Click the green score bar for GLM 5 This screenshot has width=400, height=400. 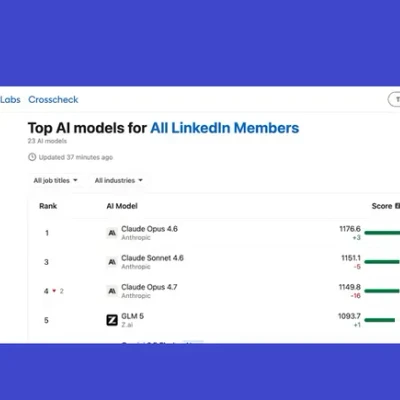click(x=380, y=320)
